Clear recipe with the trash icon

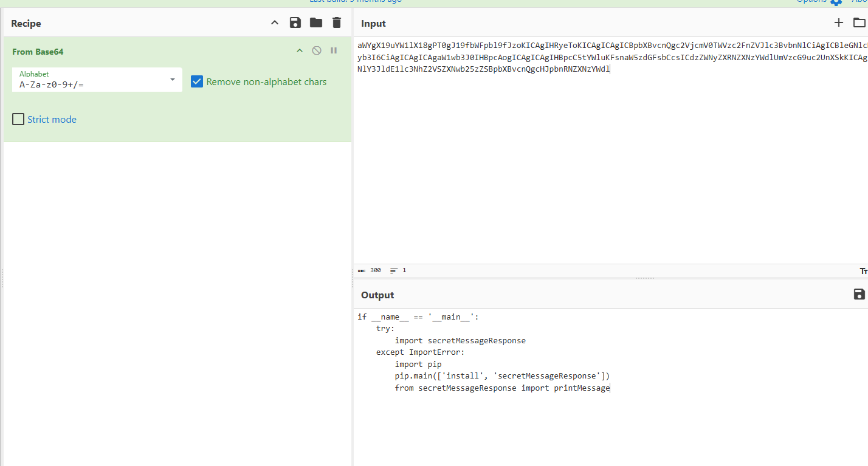(x=337, y=23)
